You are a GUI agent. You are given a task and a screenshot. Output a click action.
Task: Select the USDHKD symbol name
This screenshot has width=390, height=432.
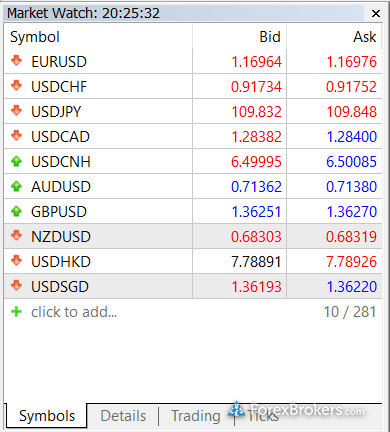[x=61, y=262]
